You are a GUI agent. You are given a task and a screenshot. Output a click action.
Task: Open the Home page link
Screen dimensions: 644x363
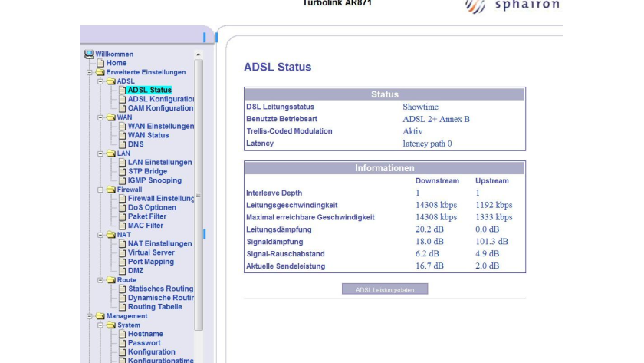pyautogui.click(x=117, y=63)
